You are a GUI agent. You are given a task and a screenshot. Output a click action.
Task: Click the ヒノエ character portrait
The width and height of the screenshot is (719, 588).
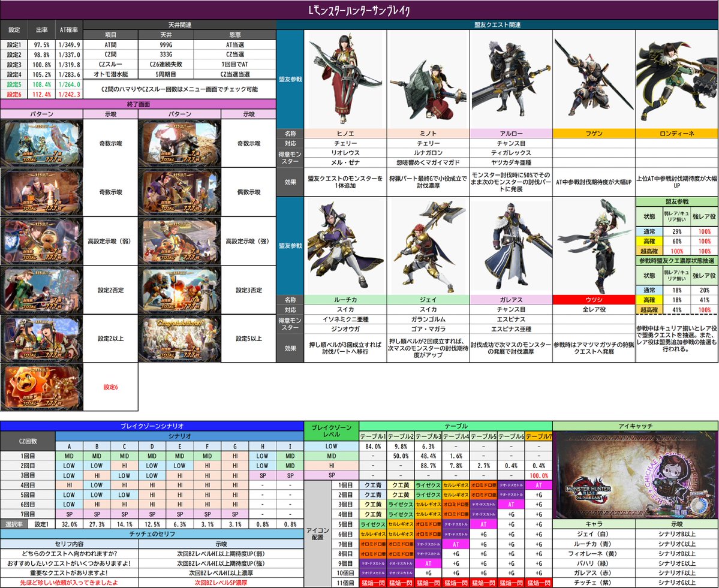click(345, 79)
